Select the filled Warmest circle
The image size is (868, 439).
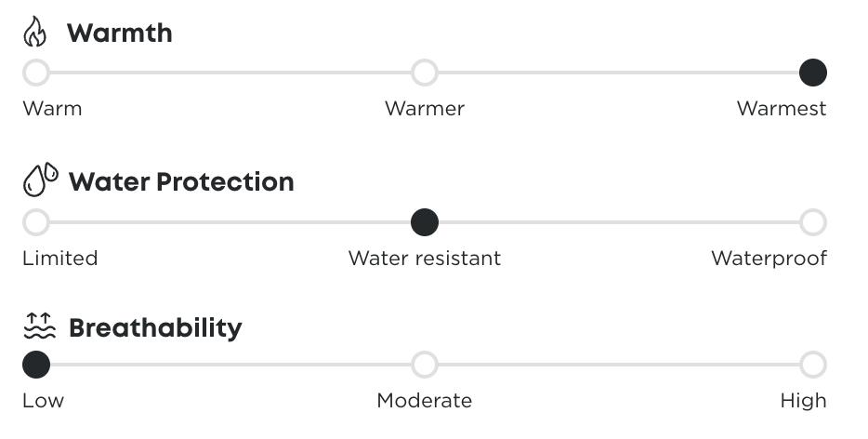pyautogui.click(x=812, y=72)
